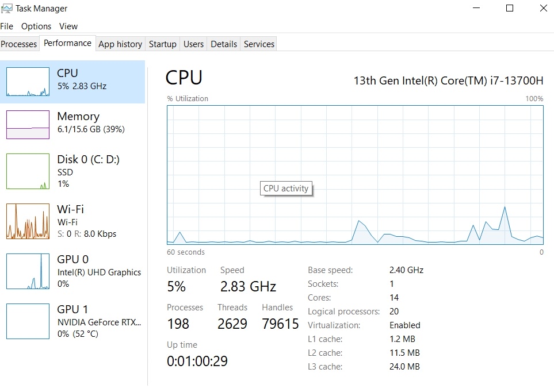Go to the Startup tab
This screenshot has width=554, height=392.
[163, 44]
